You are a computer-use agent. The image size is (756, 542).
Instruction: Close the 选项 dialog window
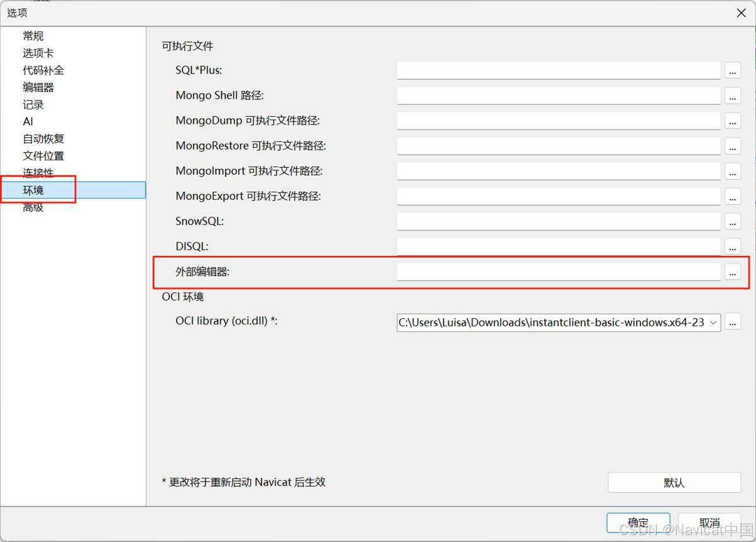pyautogui.click(x=741, y=13)
